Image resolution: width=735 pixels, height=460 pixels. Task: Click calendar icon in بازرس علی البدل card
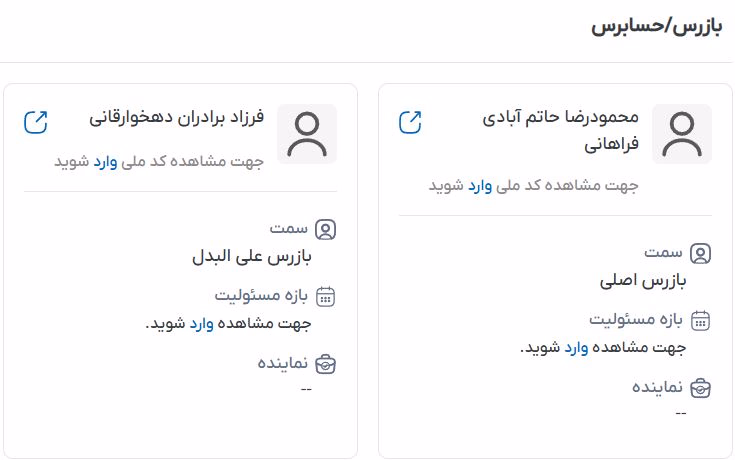(x=326, y=296)
